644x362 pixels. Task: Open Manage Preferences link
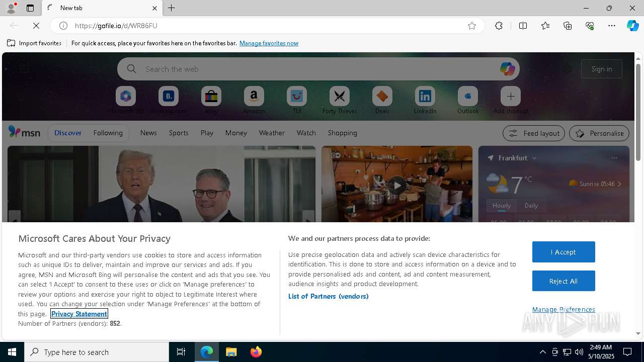pyautogui.click(x=563, y=309)
